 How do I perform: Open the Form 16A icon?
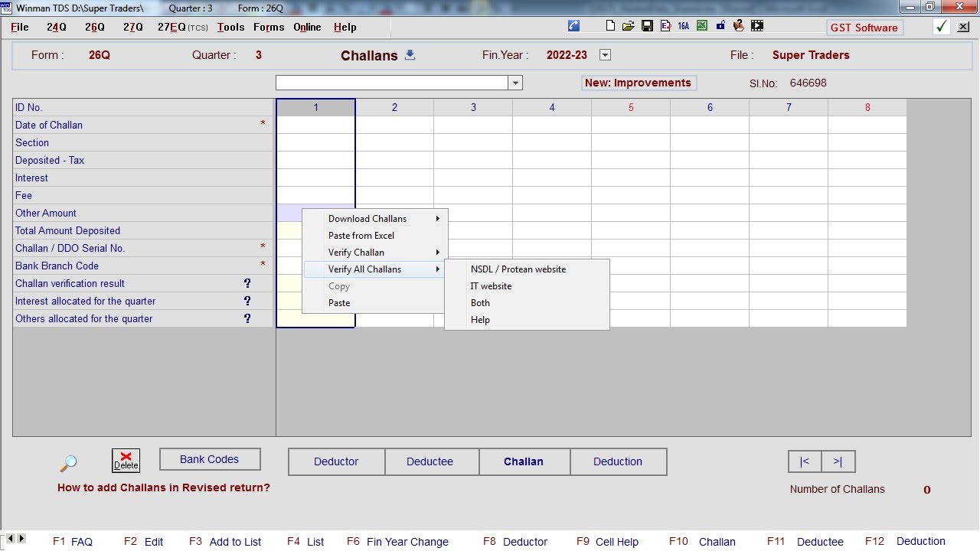(x=684, y=26)
